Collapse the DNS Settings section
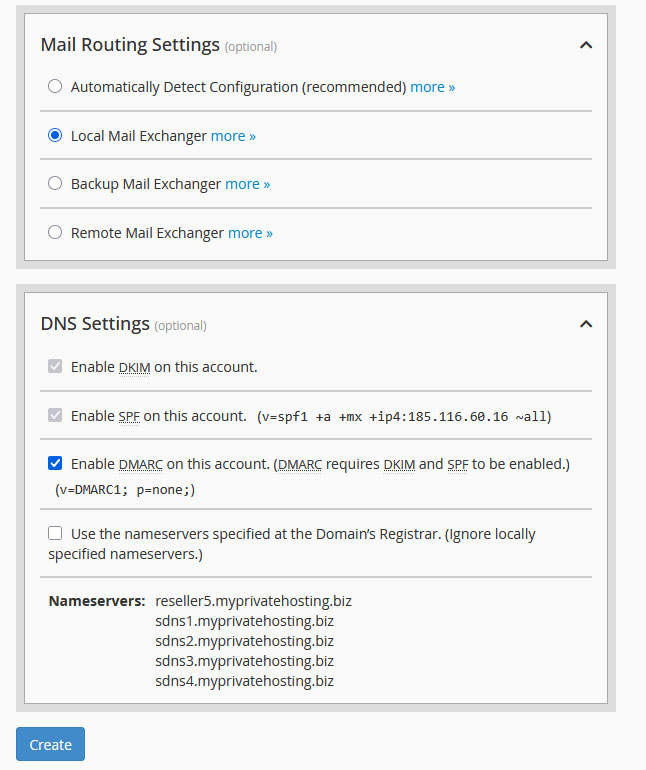The height and width of the screenshot is (770, 646). pyautogui.click(x=586, y=324)
